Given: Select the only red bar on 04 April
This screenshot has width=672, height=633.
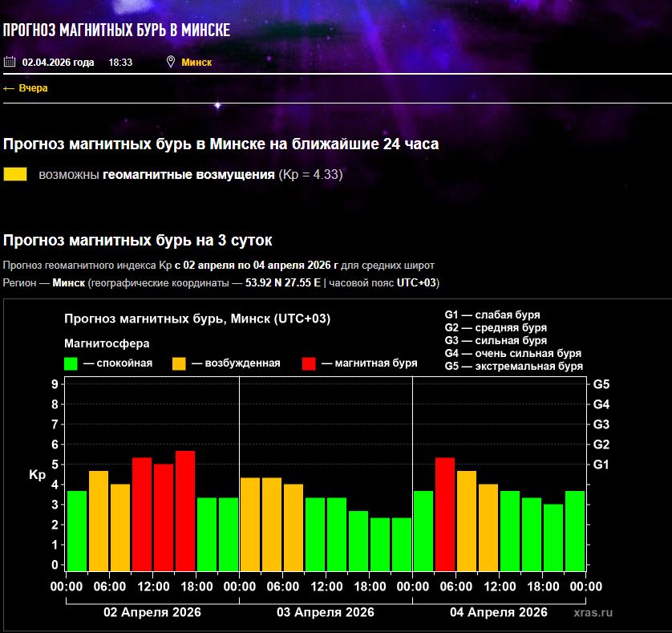Looking at the screenshot, I should pos(445,513).
